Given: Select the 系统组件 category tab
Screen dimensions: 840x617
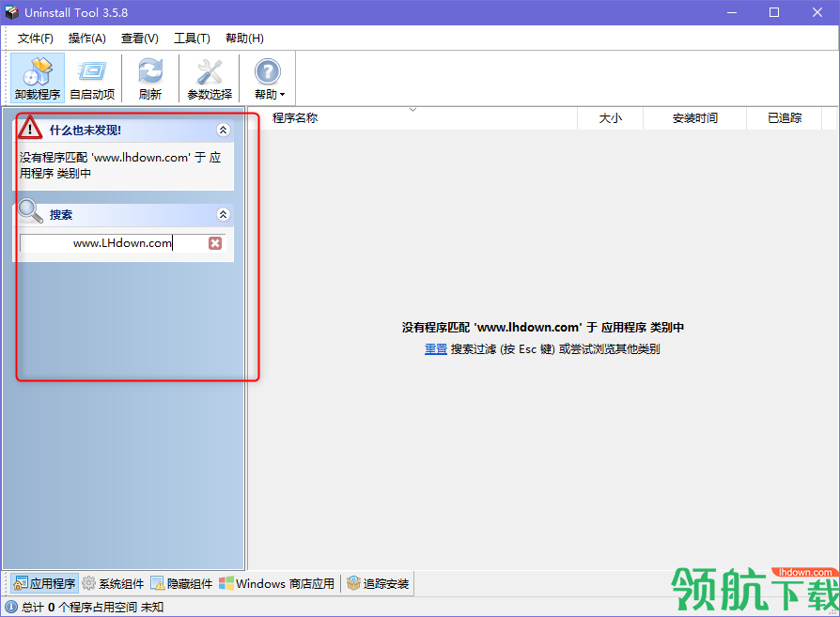Looking at the screenshot, I should tap(113, 583).
